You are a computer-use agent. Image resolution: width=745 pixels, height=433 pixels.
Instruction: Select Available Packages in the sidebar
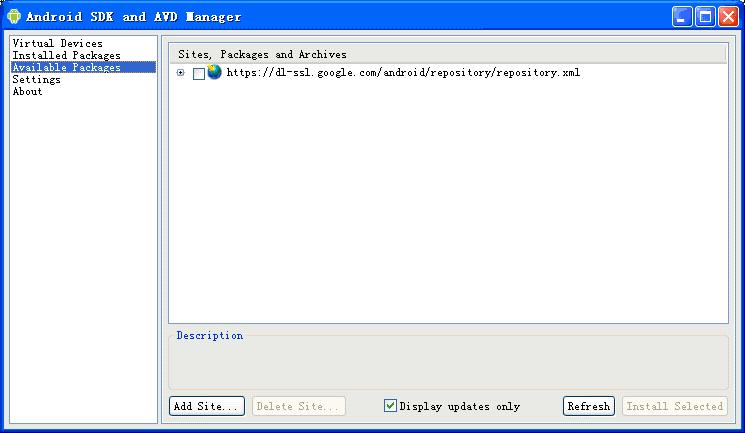coord(84,67)
